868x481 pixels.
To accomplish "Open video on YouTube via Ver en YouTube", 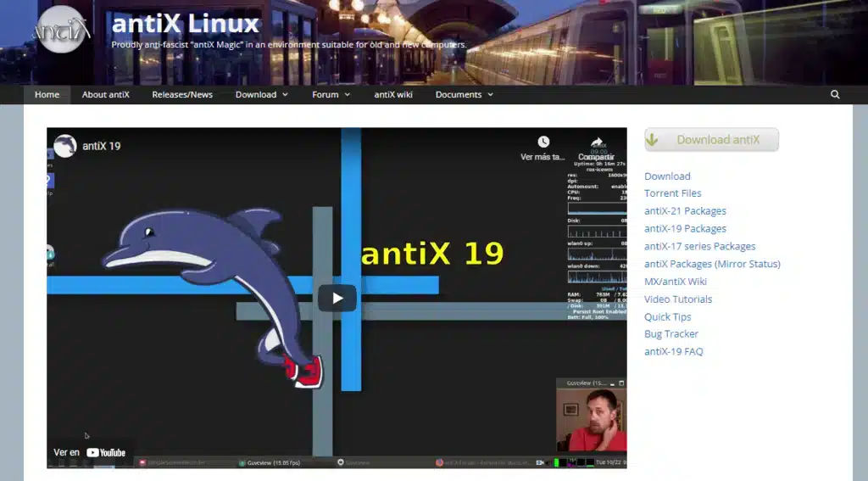I will point(90,453).
